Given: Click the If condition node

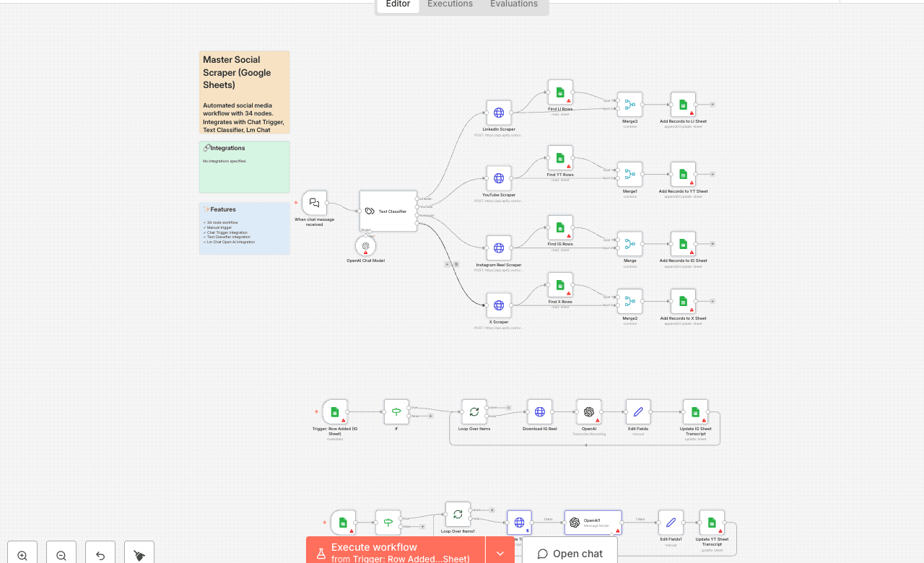Looking at the screenshot, I should pos(395,411).
